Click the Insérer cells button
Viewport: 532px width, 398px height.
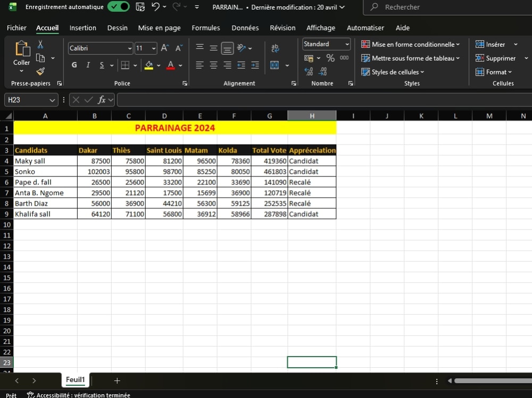coord(491,45)
